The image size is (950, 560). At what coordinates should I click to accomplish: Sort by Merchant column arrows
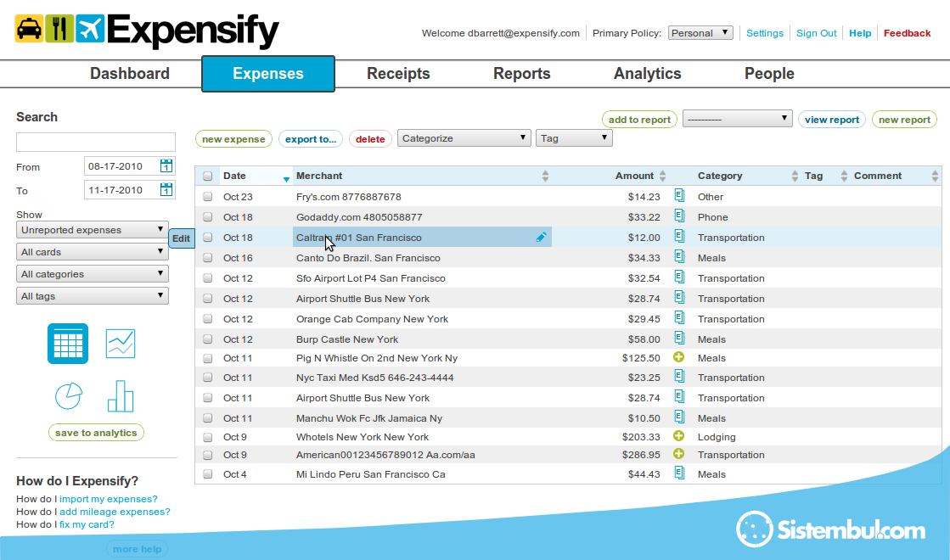tap(545, 176)
